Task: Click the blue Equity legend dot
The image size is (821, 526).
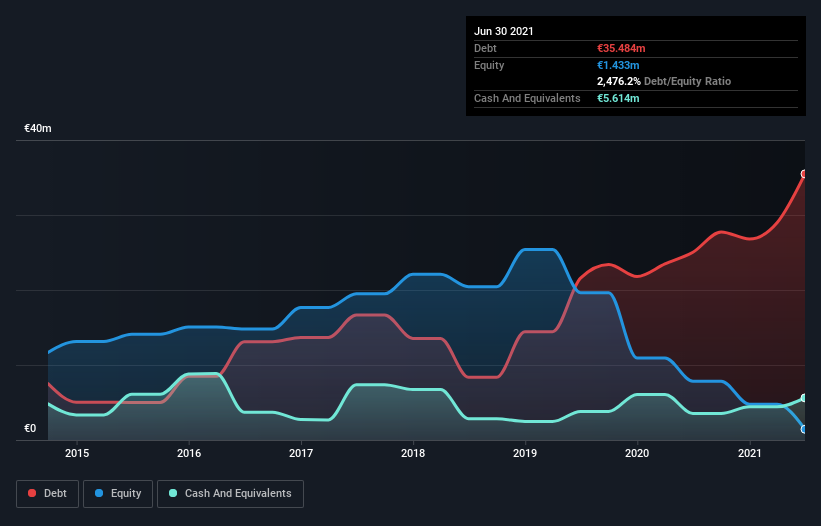Action: [99, 493]
